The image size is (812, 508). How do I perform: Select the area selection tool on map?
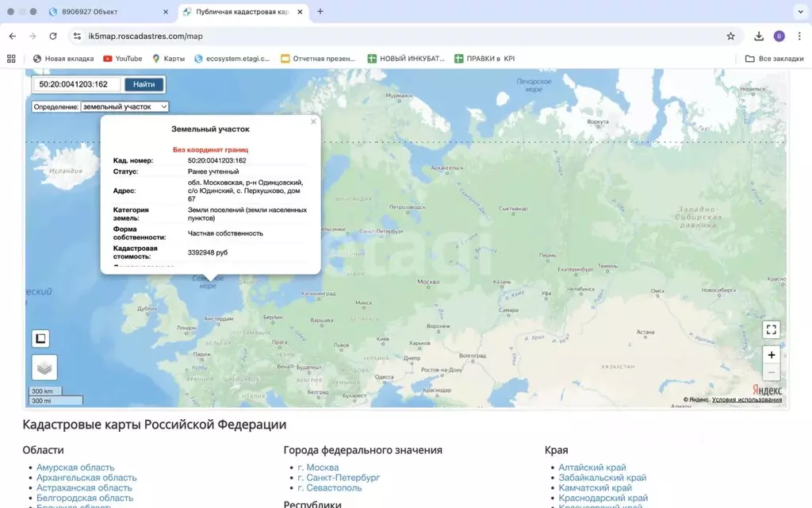pos(40,338)
